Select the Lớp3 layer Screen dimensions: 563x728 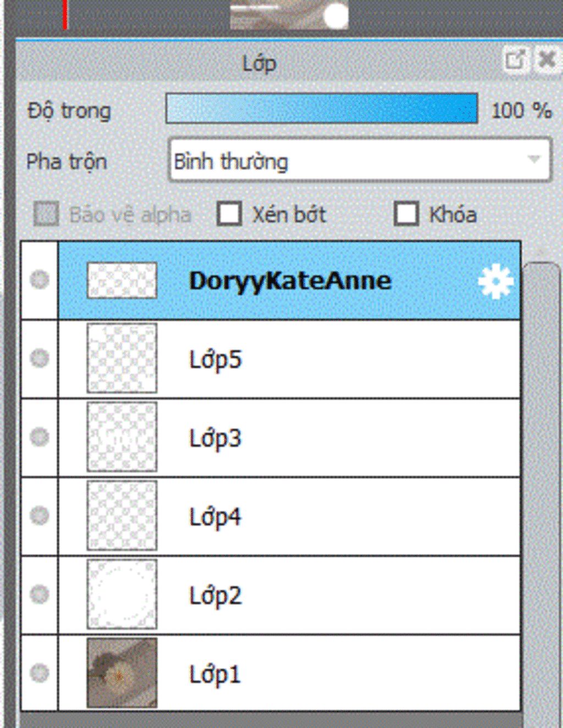point(289,437)
